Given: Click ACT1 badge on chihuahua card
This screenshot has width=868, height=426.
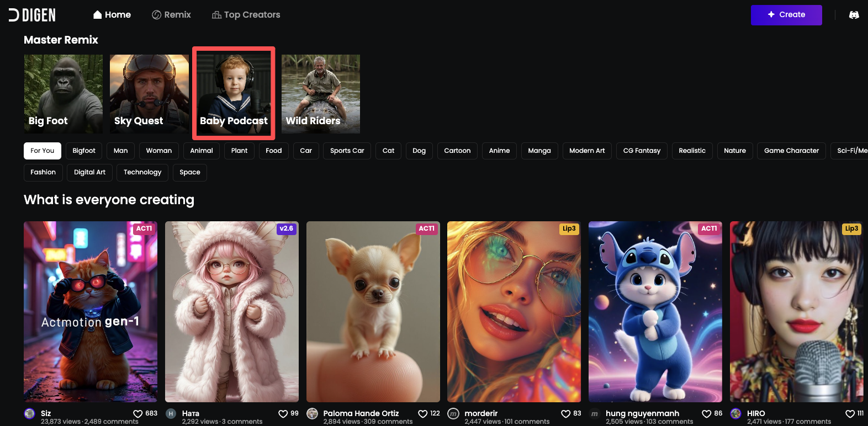Looking at the screenshot, I should point(427,228).
